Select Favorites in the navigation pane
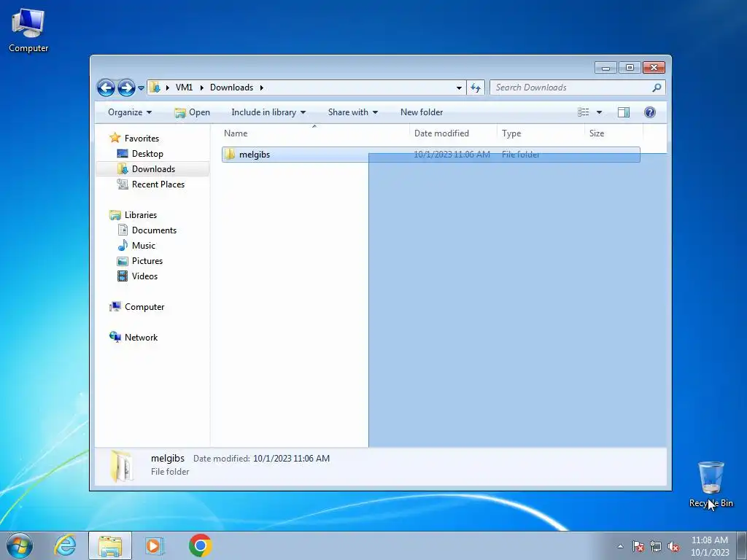This screenshot has width=747, height=560. click(x=142, y=138)
